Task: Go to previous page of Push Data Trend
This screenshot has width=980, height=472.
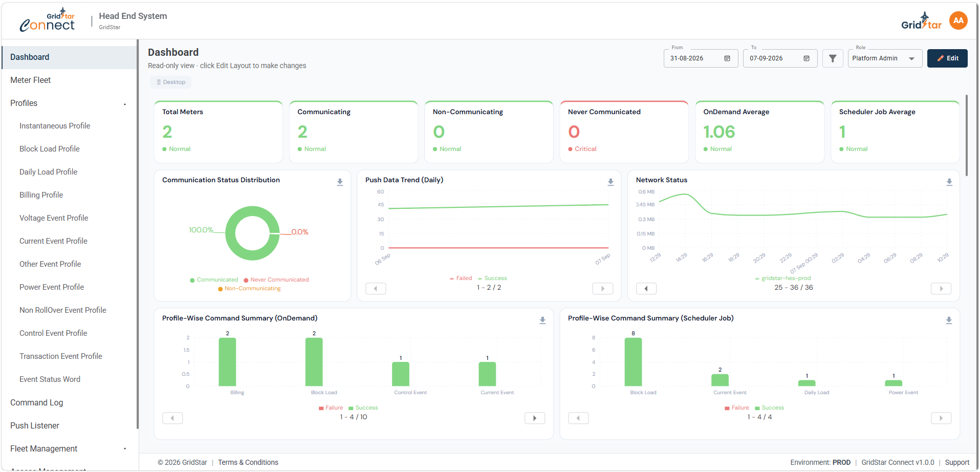Action: 376,289
